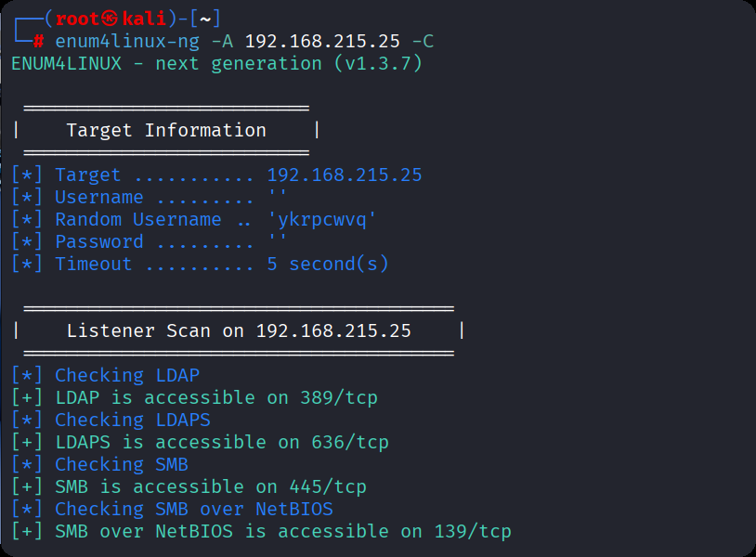
Task: Click the 139/tcp port text
Action: click(x=472, y=532)
